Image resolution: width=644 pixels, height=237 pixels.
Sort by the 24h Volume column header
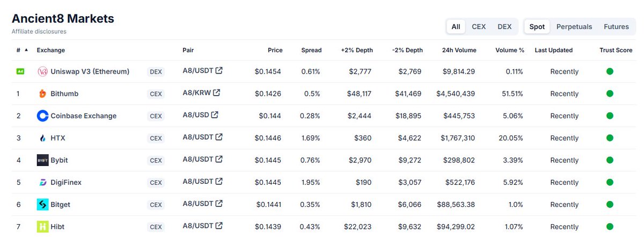pyautogui.click(x=459, y=50)
